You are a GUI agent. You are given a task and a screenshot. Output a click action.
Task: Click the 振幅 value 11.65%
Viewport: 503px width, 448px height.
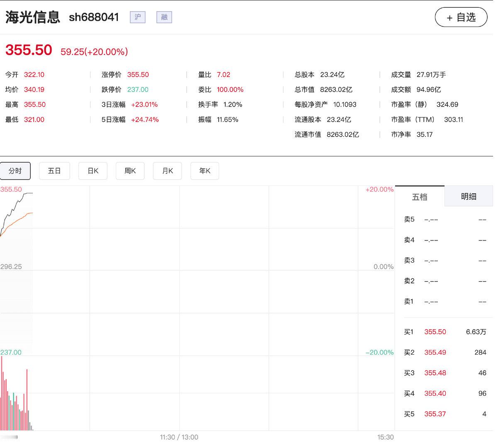coord(227,119)
